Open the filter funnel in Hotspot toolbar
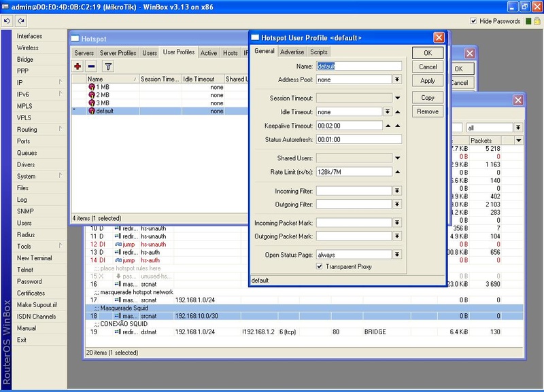 click(108, 66)
